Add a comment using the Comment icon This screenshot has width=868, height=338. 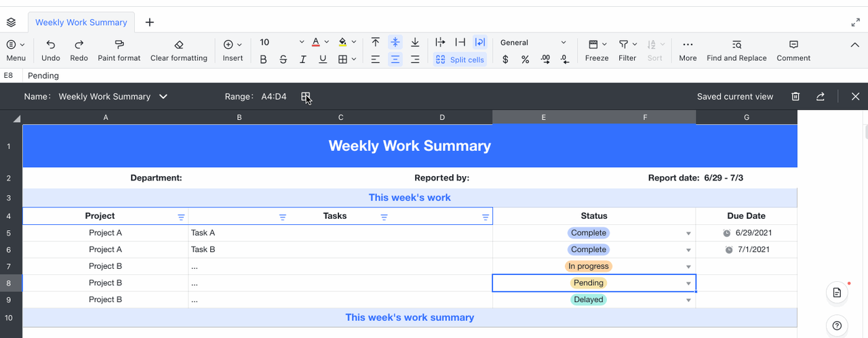(793, 45)
